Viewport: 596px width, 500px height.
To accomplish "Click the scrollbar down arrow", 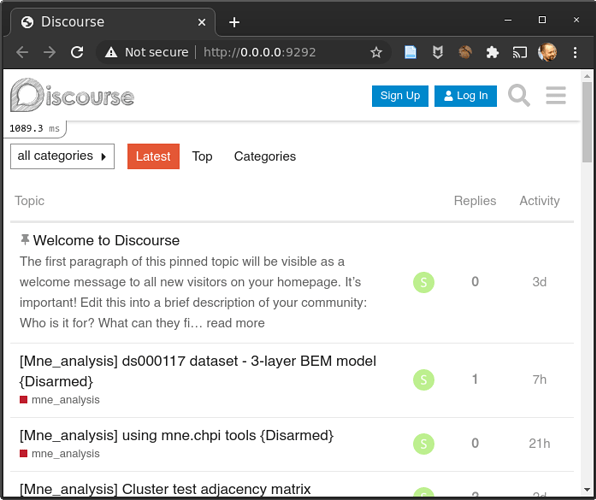I will [587, 490].
